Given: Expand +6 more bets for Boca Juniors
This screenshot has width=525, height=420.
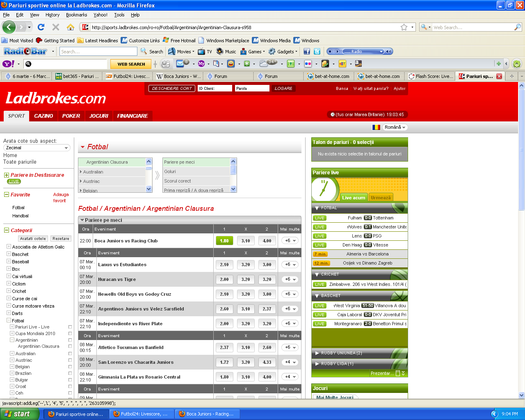Looking at the screenshot, I should [x=290, y=241].
